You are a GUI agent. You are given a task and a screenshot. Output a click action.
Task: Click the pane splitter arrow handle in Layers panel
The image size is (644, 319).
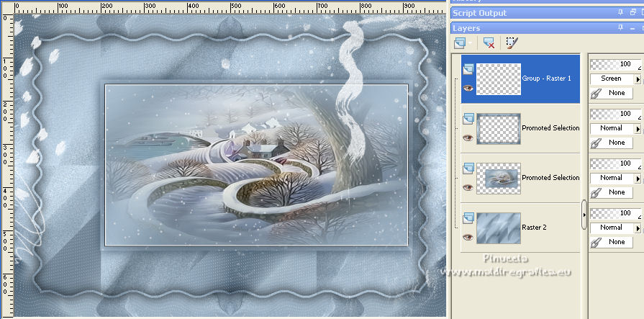click(x=584, y=215)
